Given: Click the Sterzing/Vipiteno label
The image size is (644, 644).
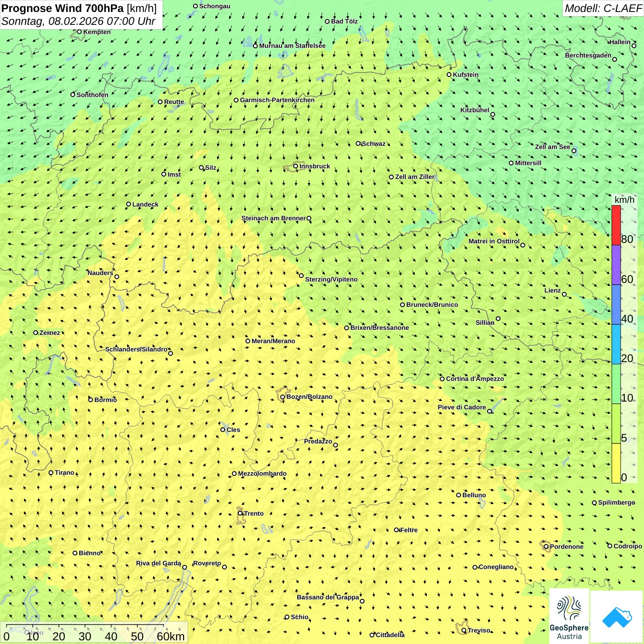Looking at the screenshot, I should click(331, 279).
